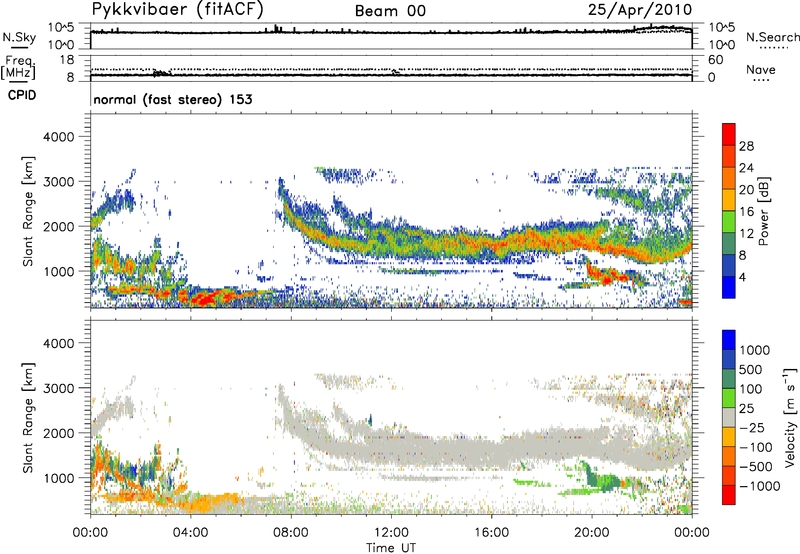
Task: Click the red top segment of Power colorbar
Action: (729, 134)
